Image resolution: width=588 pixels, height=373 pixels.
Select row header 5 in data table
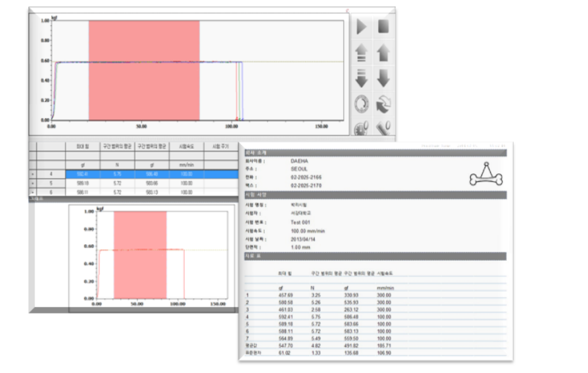coord(52,183)
